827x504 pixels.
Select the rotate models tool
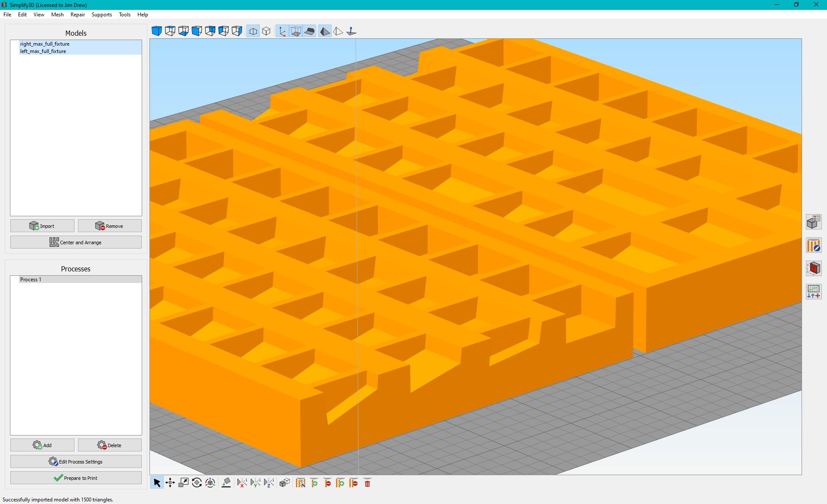197,483
